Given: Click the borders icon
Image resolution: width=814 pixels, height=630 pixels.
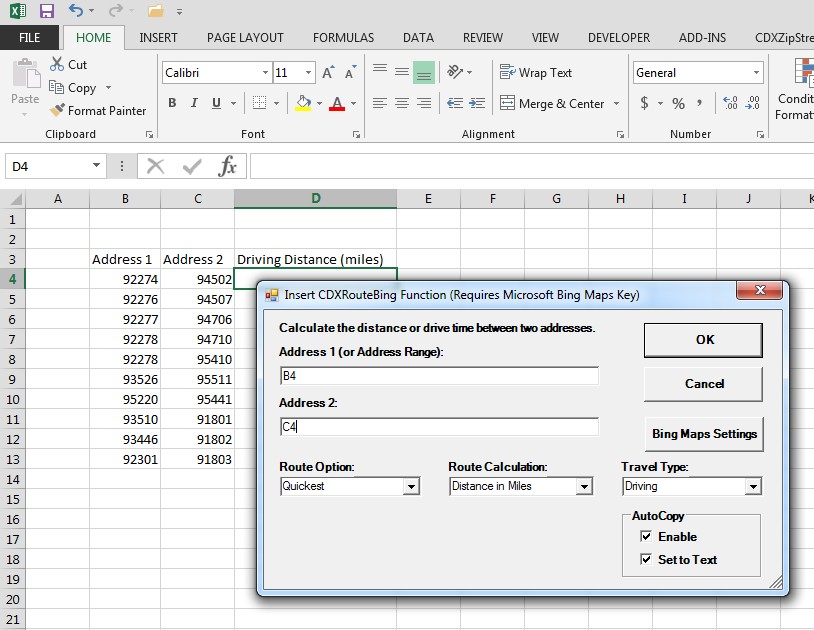Looking at the screenshot, I should click(x=259, y=103).
